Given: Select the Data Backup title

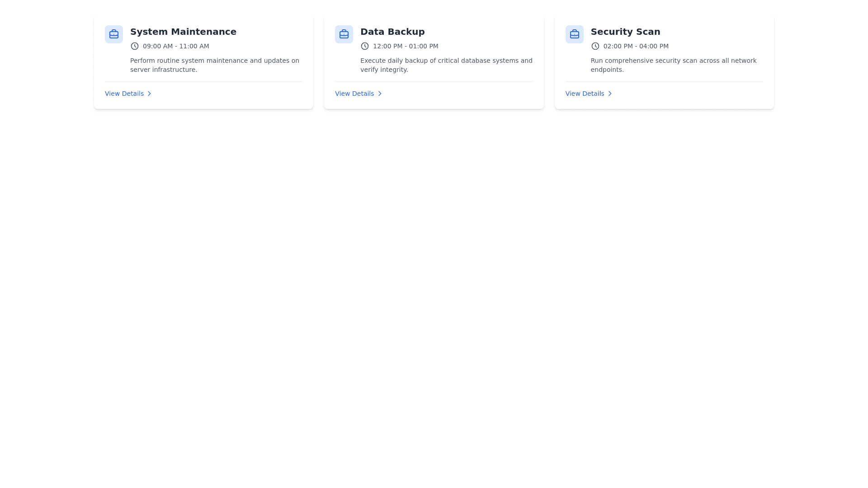Looking at the screenshot, I should point(392,32).
